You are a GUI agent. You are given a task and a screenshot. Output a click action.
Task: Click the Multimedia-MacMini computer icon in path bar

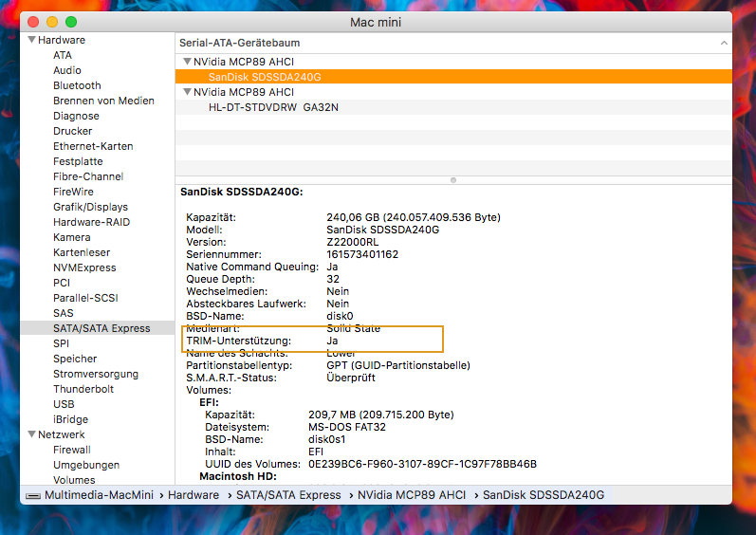[33, 495]
